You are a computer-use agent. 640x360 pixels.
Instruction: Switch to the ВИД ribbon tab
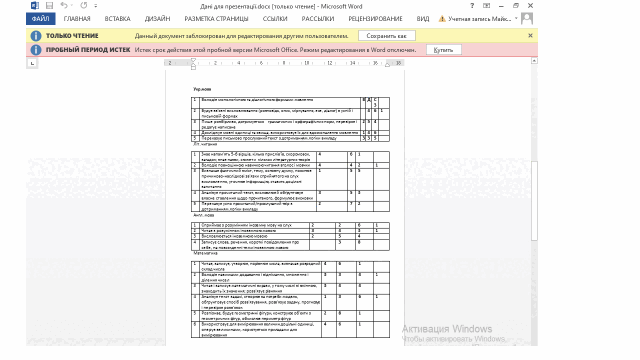tap(423, 19)
